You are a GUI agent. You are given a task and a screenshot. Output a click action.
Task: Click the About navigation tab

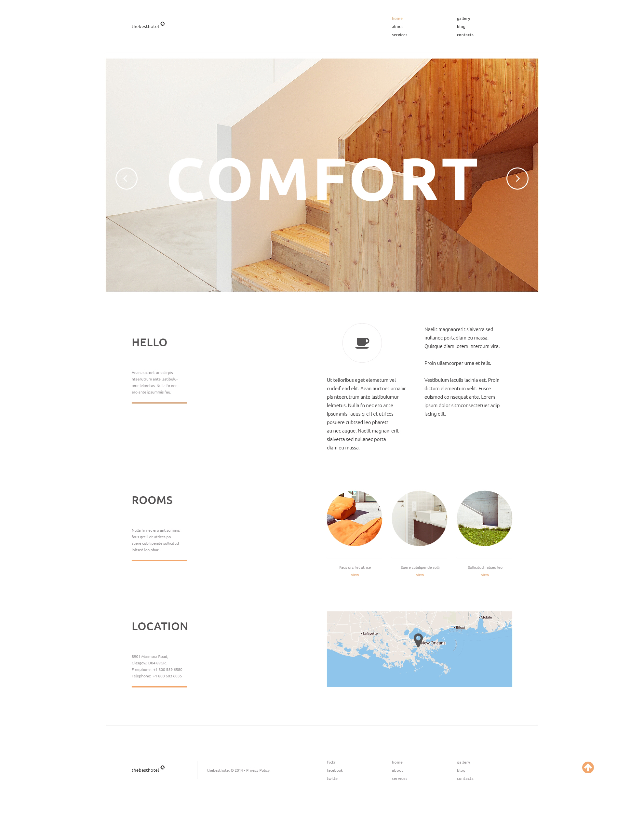[397, 26]
